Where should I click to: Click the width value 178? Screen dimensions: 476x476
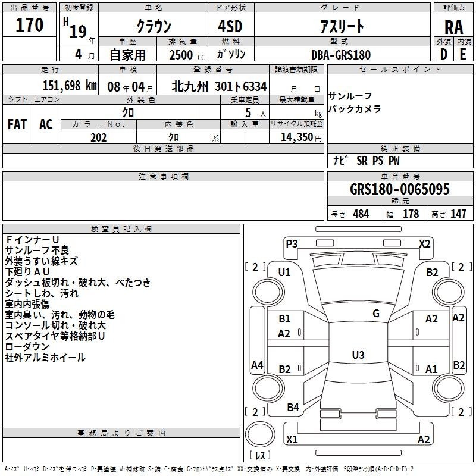tap(411, 214)
